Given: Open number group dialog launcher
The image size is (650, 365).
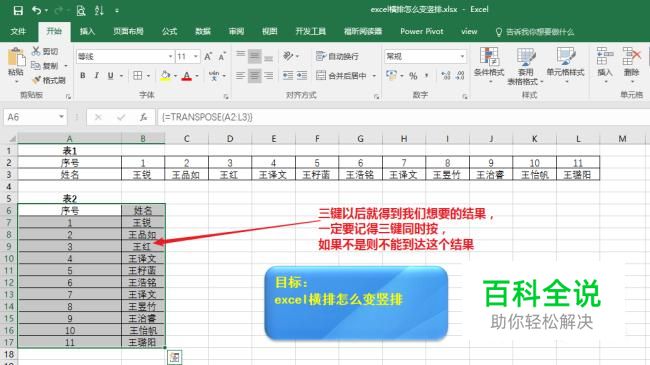Looking at the screenshot, I should pos(465,96).
